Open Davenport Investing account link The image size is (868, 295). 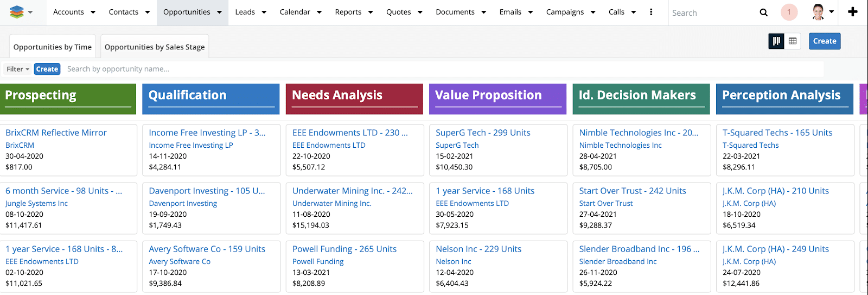(183, 203)
